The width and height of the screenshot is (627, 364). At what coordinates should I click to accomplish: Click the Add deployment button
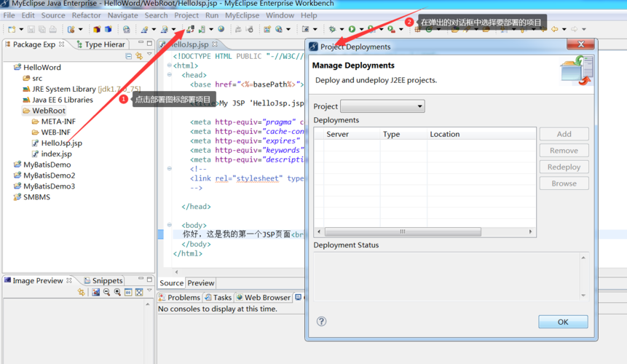tap(564, 134)
